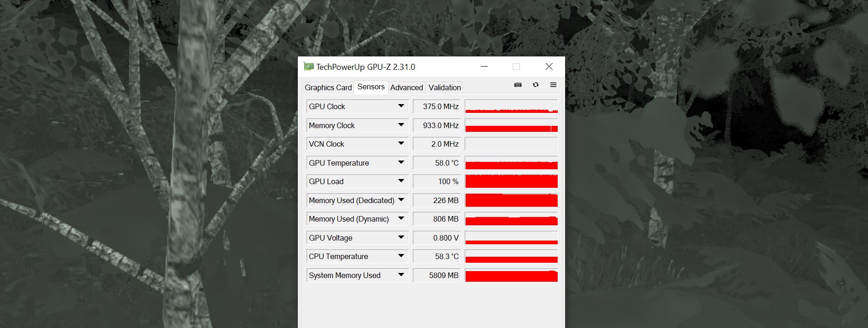The image size is (868, 328).
Task: Click the 5809 MB System Memory value
Action: (437, 275)
